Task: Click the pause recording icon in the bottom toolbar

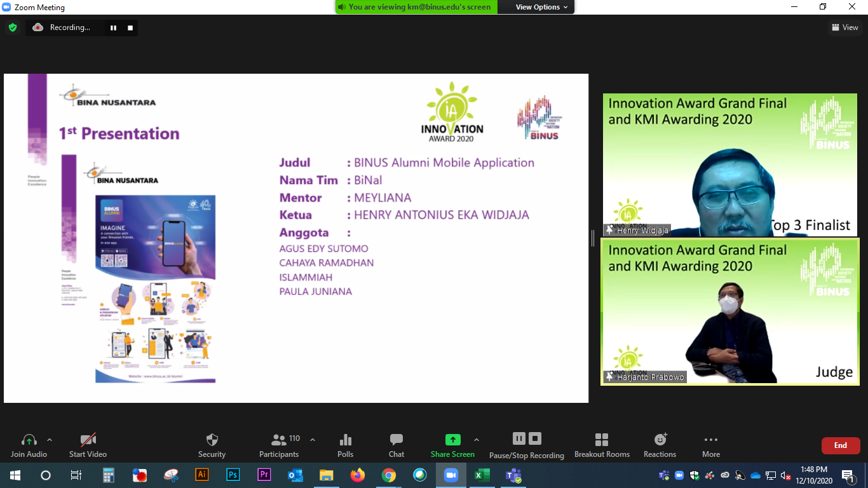Action: [519, 438]
